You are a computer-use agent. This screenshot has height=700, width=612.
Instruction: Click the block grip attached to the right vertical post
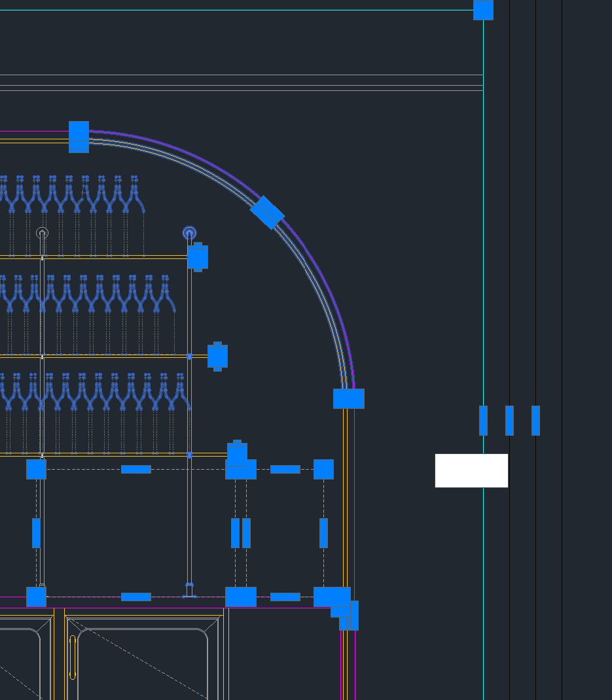pos(198,256)
